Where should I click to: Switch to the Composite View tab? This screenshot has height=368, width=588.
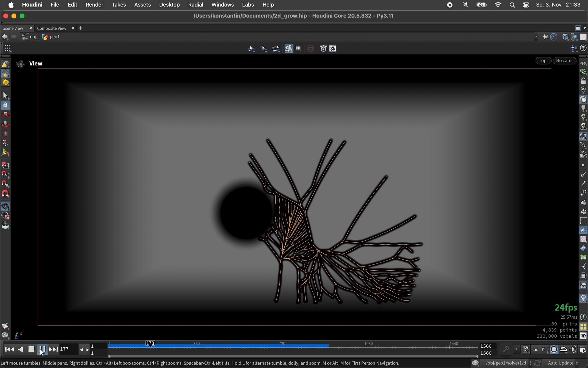(52, 28)
